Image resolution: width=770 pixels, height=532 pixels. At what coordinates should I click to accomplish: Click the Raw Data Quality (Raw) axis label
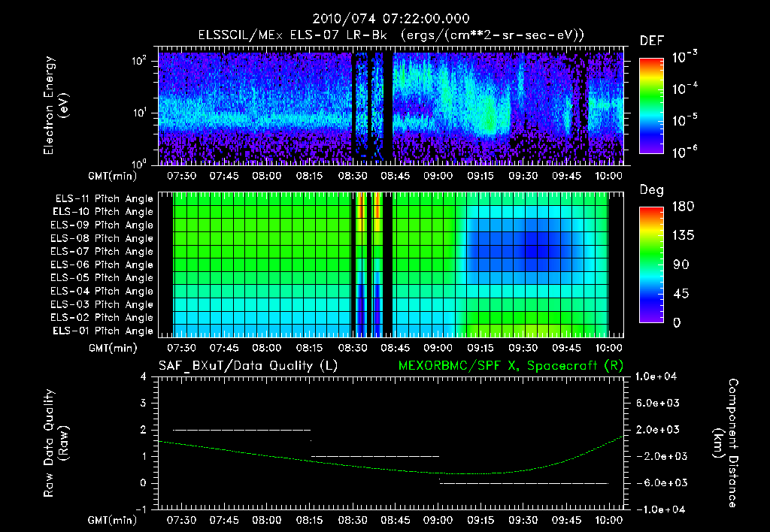point(56,443)
